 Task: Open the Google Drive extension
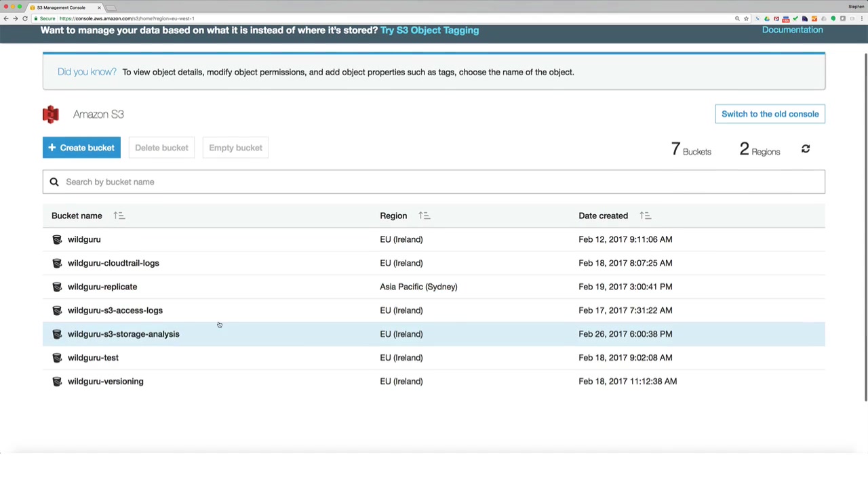(767, 18)
